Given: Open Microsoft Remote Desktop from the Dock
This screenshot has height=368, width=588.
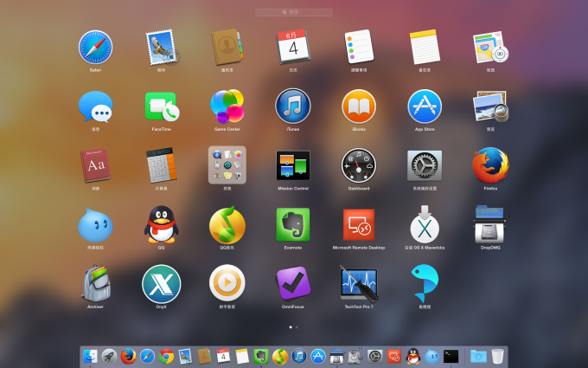Looking at the screenshot, I should click(394, 356).
